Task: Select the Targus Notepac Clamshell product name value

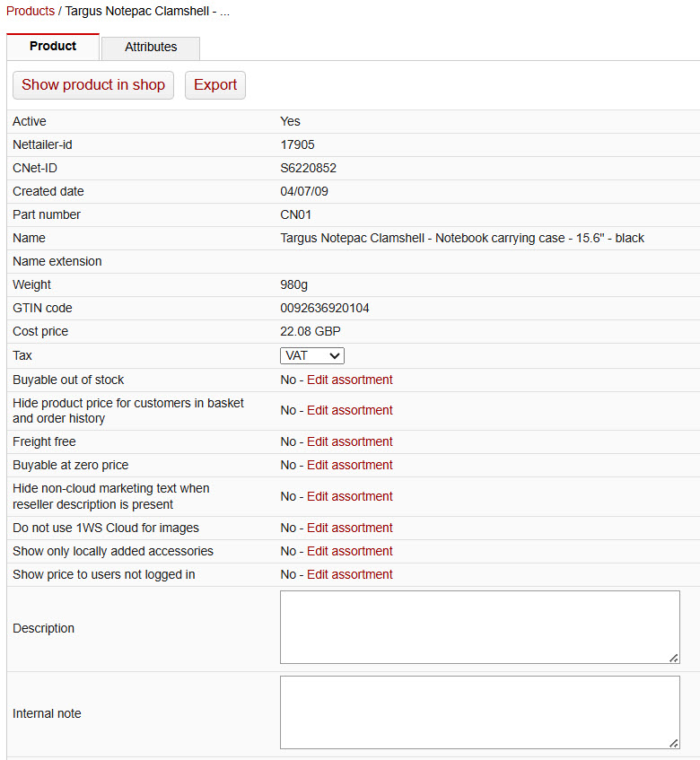Action: 462,238
